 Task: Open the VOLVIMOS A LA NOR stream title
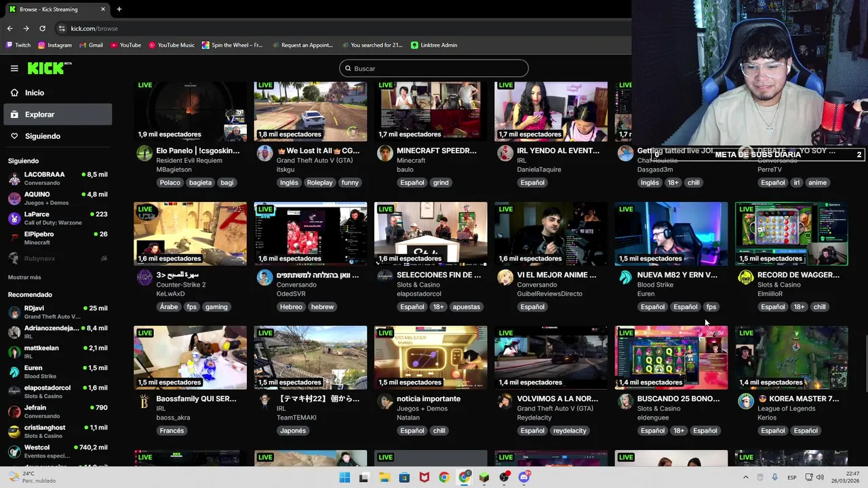click(557, 399)
